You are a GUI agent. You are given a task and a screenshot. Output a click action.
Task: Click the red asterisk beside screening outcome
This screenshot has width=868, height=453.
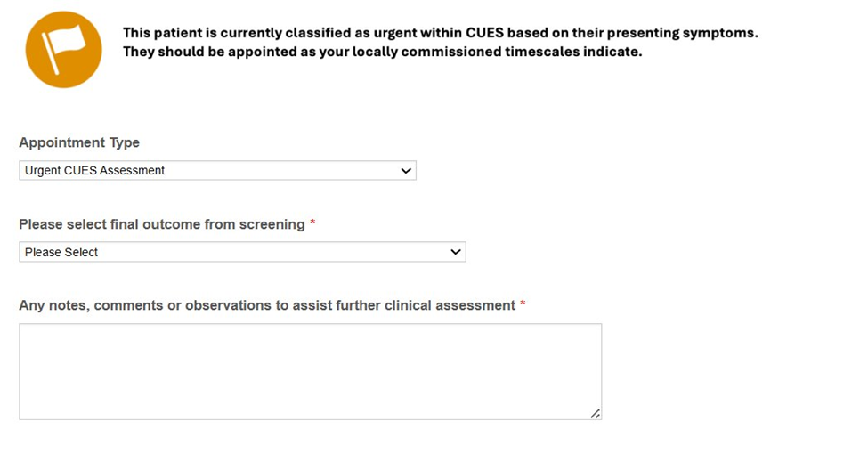312,222
